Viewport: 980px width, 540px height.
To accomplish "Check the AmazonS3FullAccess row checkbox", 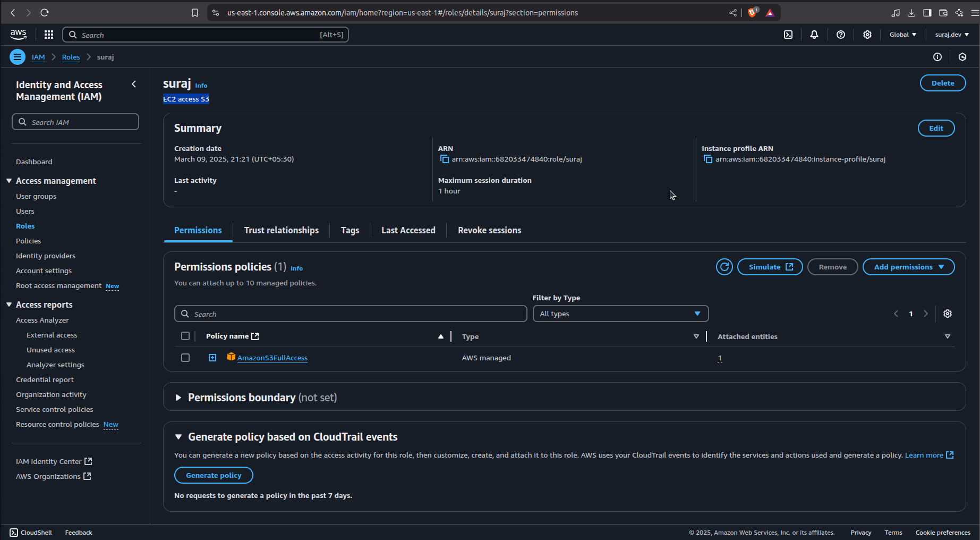I will [185, 358].
